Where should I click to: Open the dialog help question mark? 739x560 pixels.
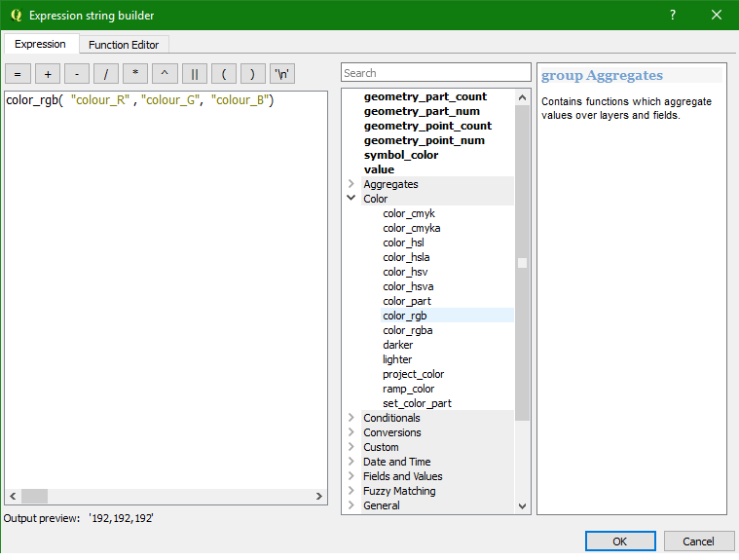(673, 15)
